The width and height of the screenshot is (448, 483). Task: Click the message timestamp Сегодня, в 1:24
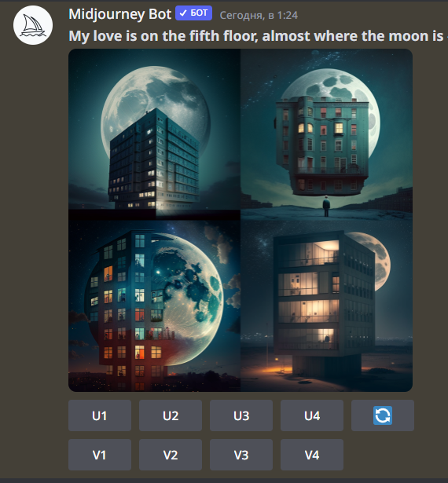click(x=259, y=16)
